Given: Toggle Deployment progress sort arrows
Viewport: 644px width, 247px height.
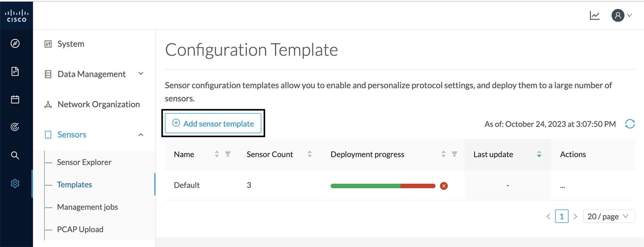Looking at the screenshot, I should (x=444, y=154).
